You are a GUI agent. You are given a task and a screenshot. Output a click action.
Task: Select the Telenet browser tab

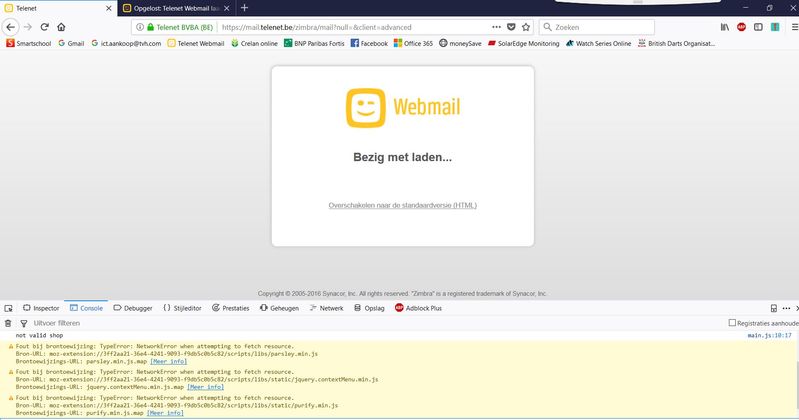58,8
